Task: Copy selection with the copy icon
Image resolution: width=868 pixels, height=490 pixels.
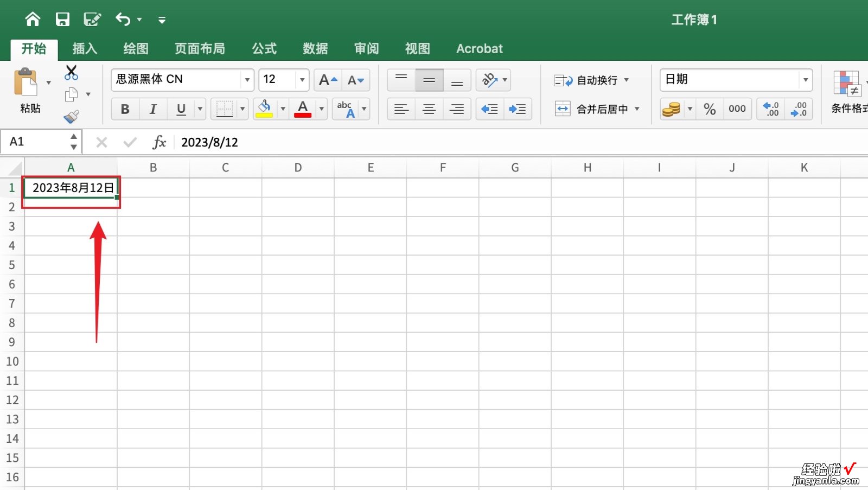Action: 71,94
